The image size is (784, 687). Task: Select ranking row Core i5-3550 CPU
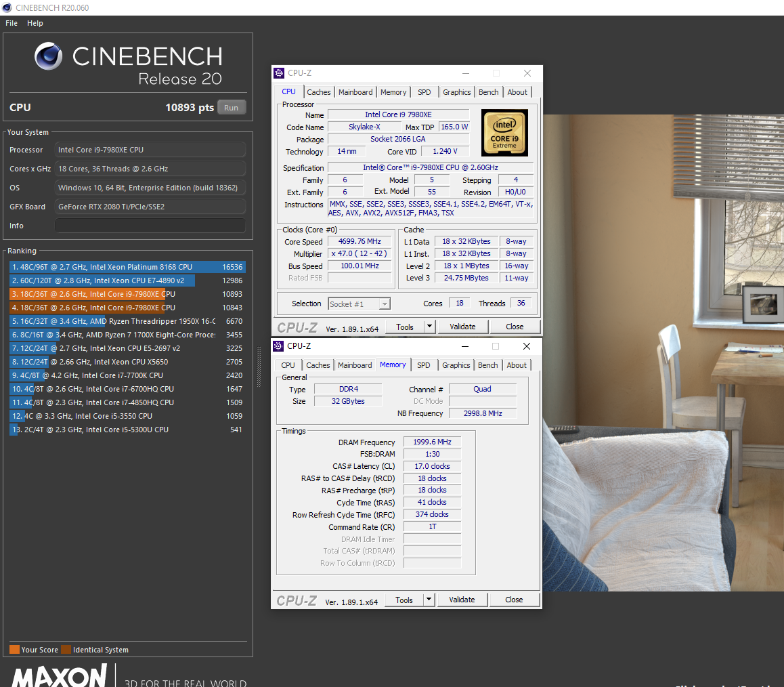(x=127, y=416)
